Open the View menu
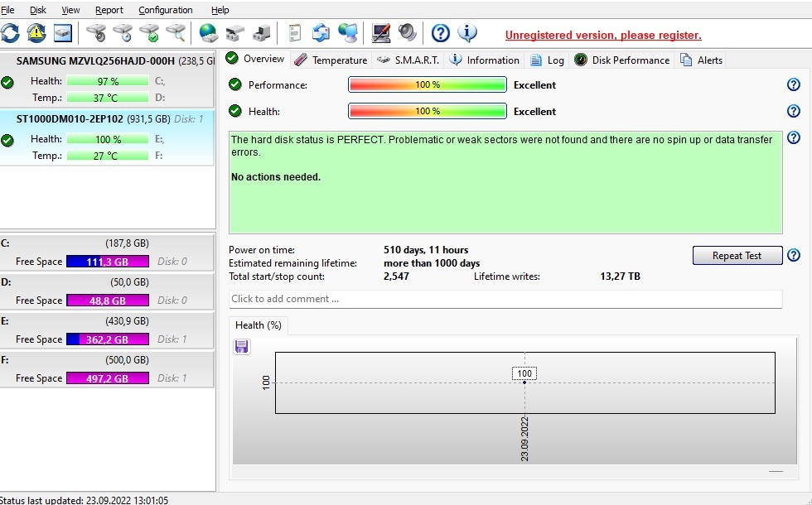Image resolution: width=812 pixels, height=505 pixels. [70, 10]
